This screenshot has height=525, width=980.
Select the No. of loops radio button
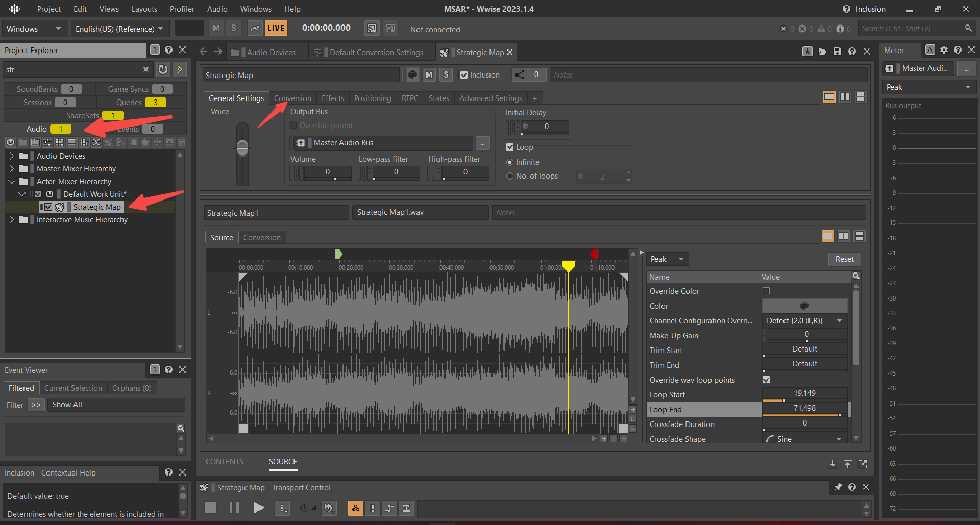coord(510,176)
